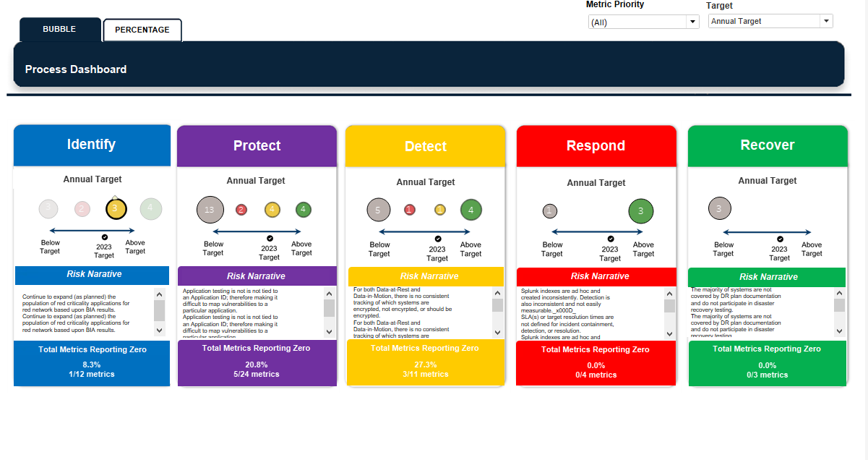
Task: Switch to the PERCENTAGE tab
Action: [x=142, y=30]
